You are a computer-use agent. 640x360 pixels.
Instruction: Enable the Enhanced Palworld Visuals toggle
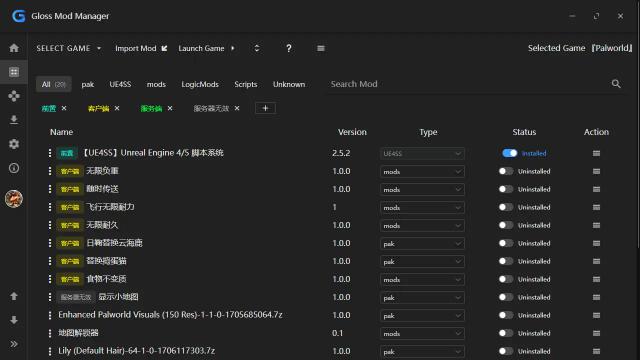(506, 315)
